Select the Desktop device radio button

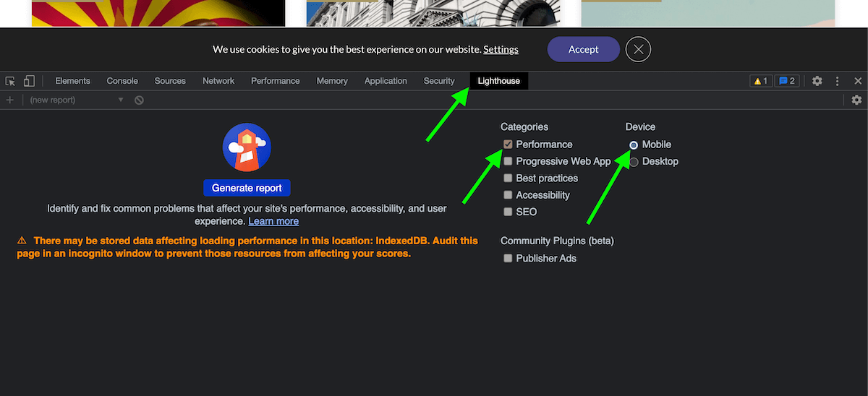(x=634, y=162)
